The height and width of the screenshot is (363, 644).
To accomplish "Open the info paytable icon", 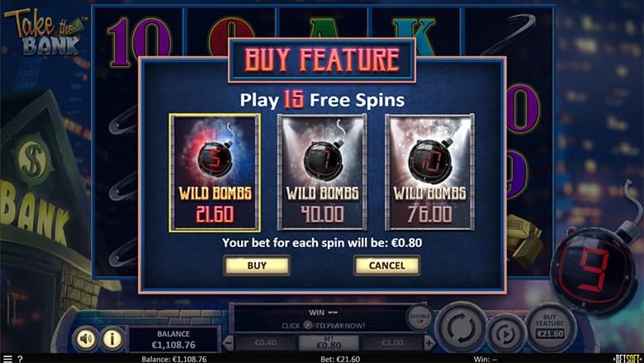I will coord(111,338).
